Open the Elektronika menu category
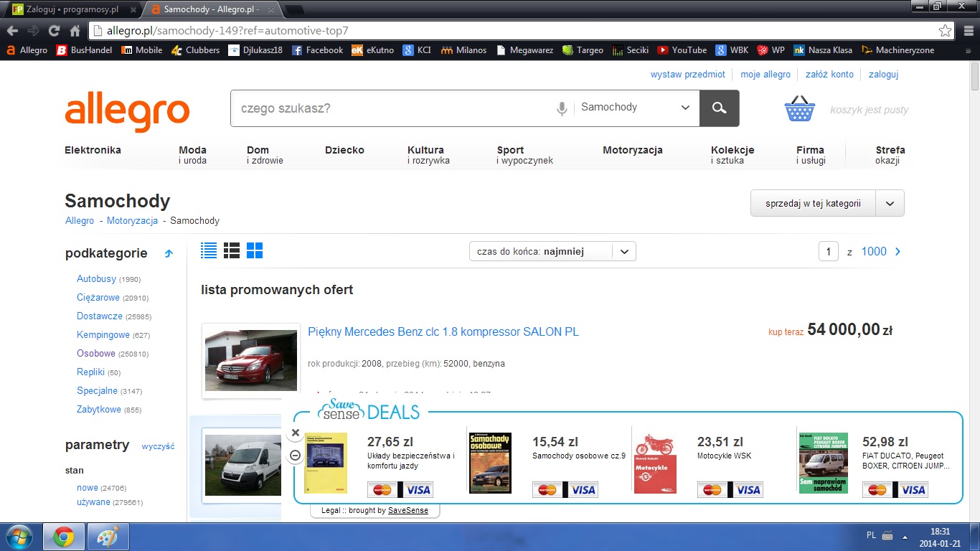 (93, 150)
